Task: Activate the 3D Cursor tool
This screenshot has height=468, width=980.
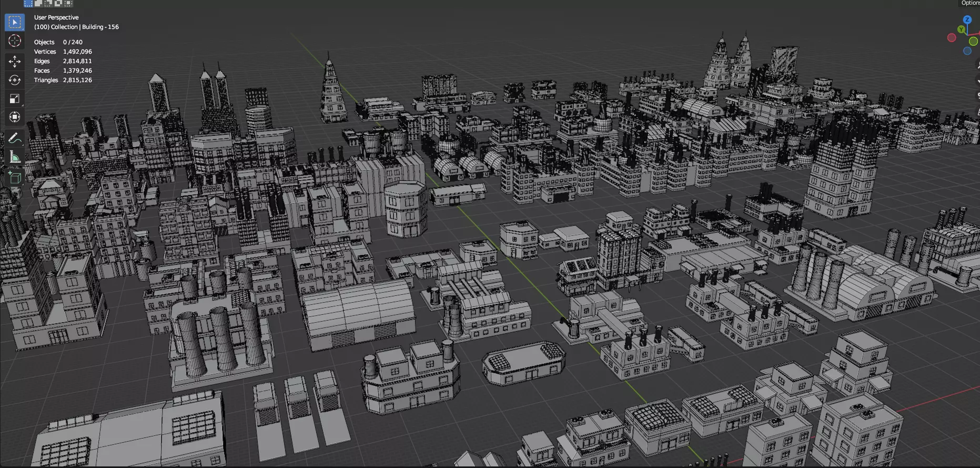Action: click(15, 41)
